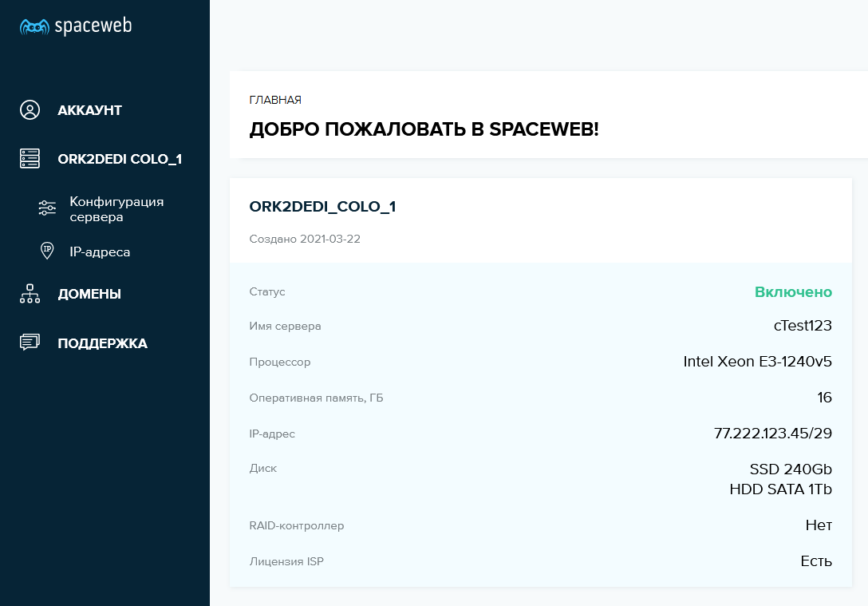Click the Лицензия ISP row label

[286, 561]
